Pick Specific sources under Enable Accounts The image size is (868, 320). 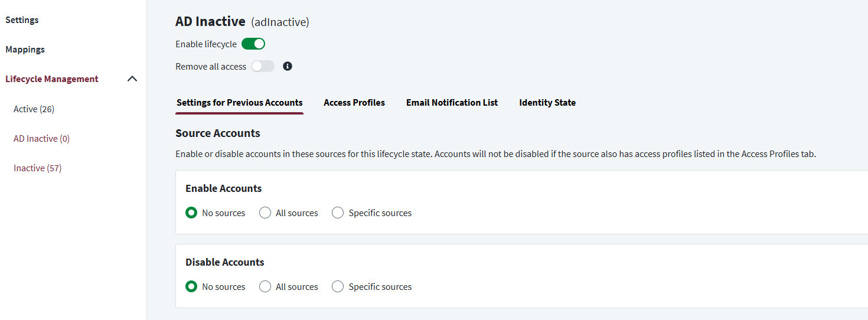coord(338,213)
